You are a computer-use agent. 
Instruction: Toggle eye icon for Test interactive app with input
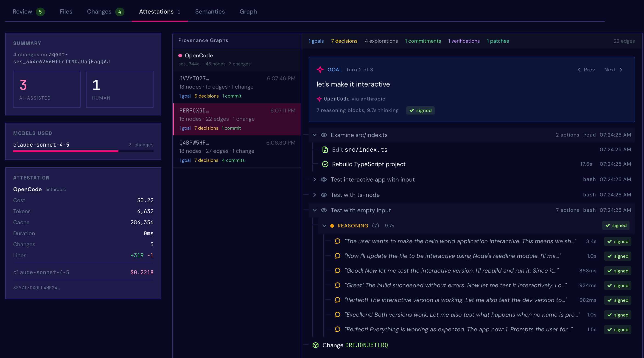(324, 179)
